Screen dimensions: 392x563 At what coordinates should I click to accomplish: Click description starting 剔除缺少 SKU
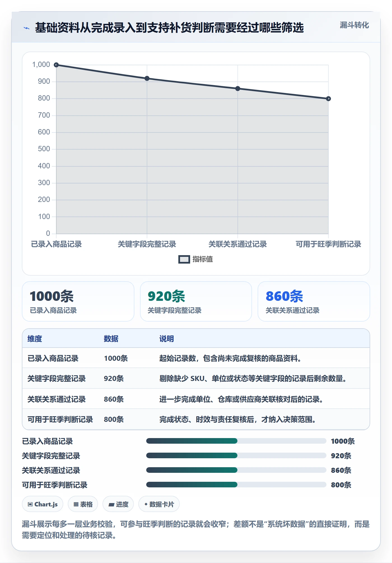[x=253, y=379]
